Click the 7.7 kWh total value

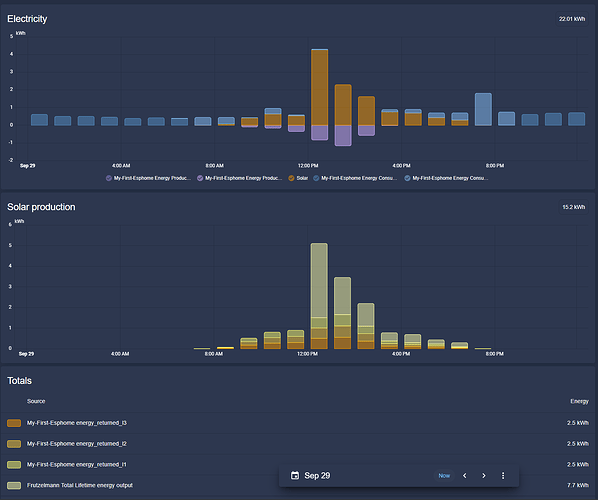(x=578, y=485)
